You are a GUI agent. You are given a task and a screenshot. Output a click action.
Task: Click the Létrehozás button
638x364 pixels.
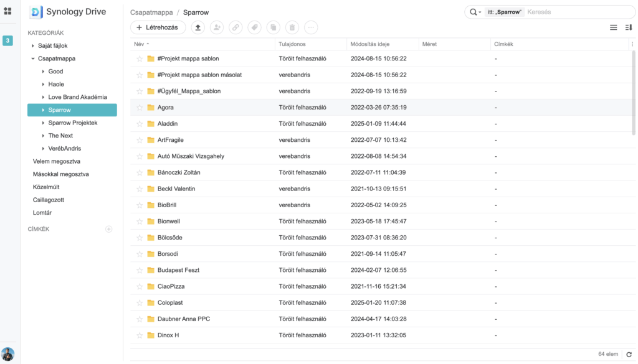pos(158,27)
